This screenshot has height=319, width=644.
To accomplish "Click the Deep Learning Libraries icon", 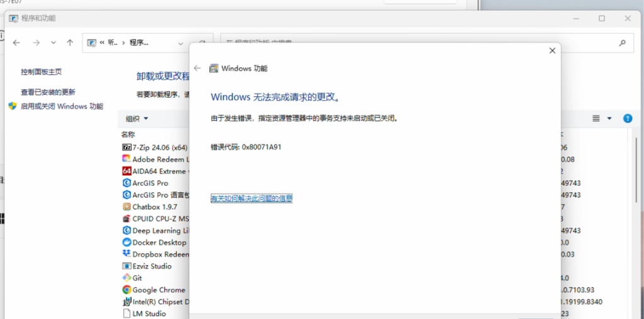I will point(126,230).
